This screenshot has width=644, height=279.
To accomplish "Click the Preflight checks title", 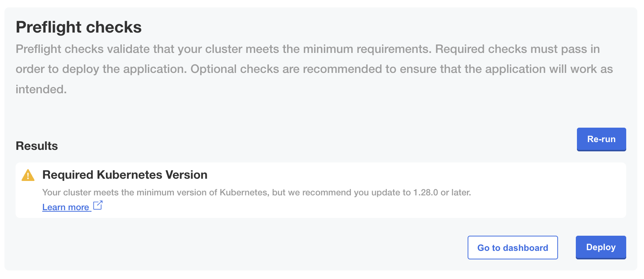I will pyautogui.click(x=79, y=27).
